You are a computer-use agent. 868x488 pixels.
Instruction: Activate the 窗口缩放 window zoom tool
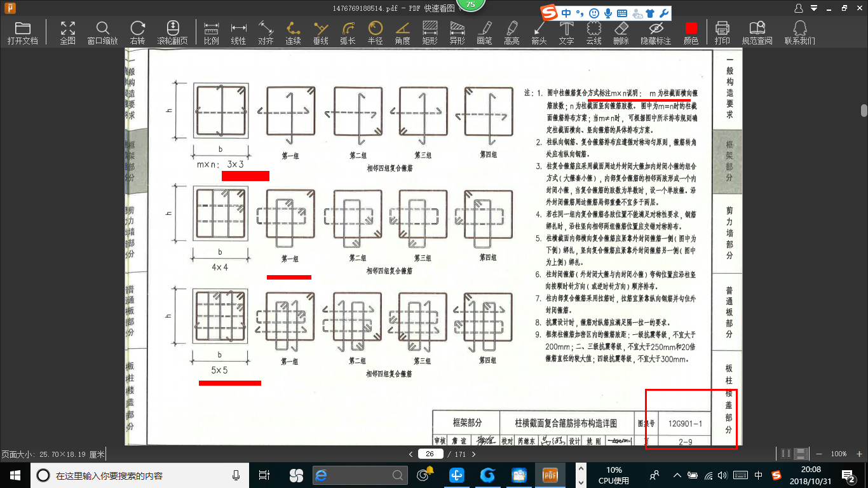102,32
